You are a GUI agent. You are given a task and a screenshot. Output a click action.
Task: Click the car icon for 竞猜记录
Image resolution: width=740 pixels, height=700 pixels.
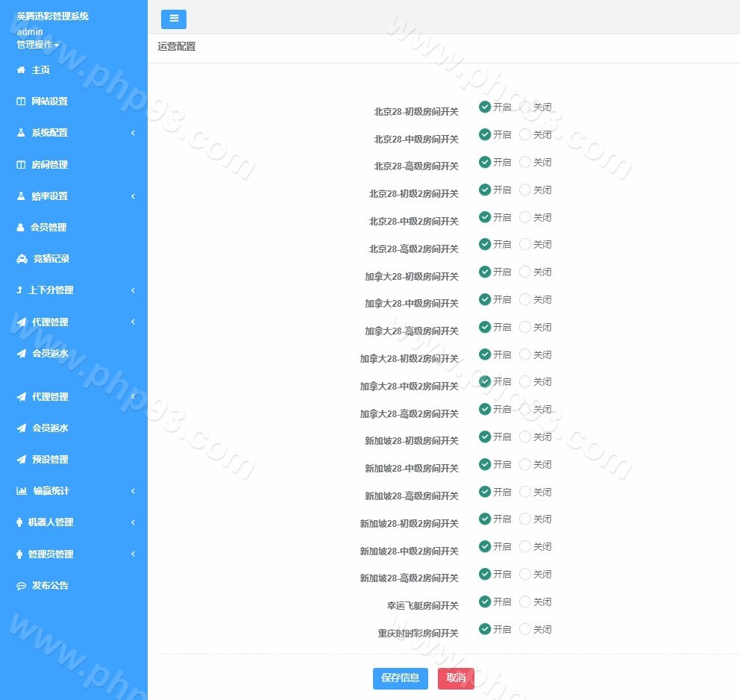pos(22,259)
